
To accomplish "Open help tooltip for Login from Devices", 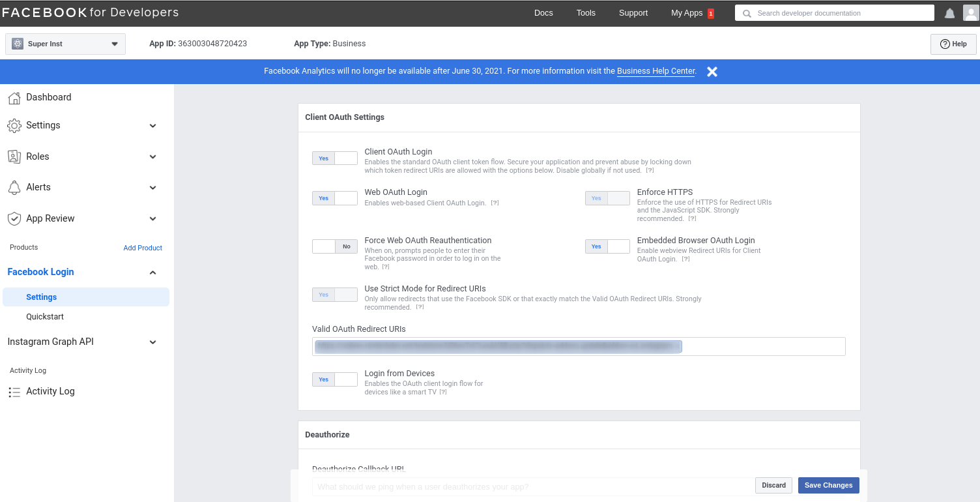I will point(443,392).
